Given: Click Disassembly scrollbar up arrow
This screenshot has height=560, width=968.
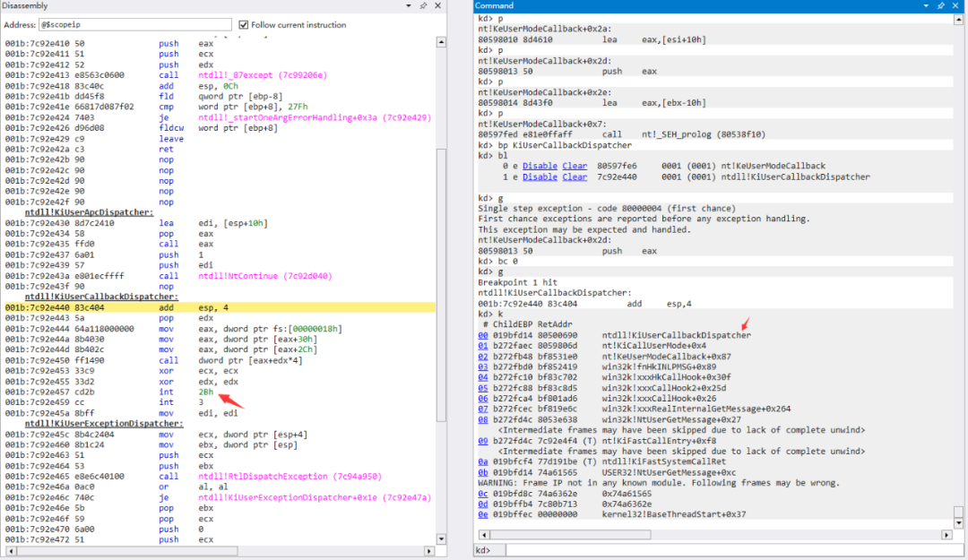Looking at the screenshot, I should coord(441,43).
